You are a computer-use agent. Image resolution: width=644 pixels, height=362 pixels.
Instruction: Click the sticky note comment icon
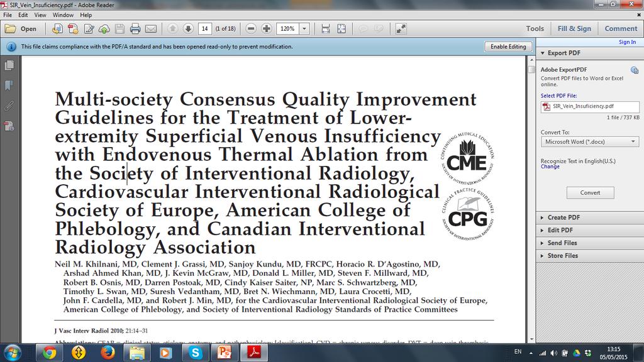click(x=363, y=29)
